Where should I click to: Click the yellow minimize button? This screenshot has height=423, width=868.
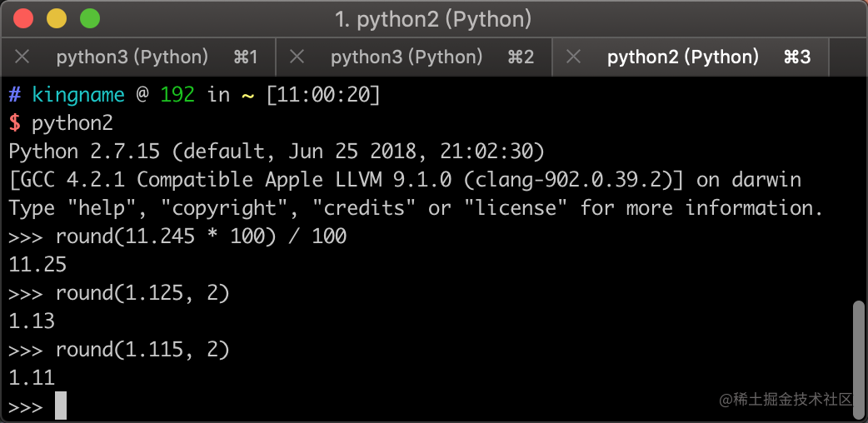point(57,19)
